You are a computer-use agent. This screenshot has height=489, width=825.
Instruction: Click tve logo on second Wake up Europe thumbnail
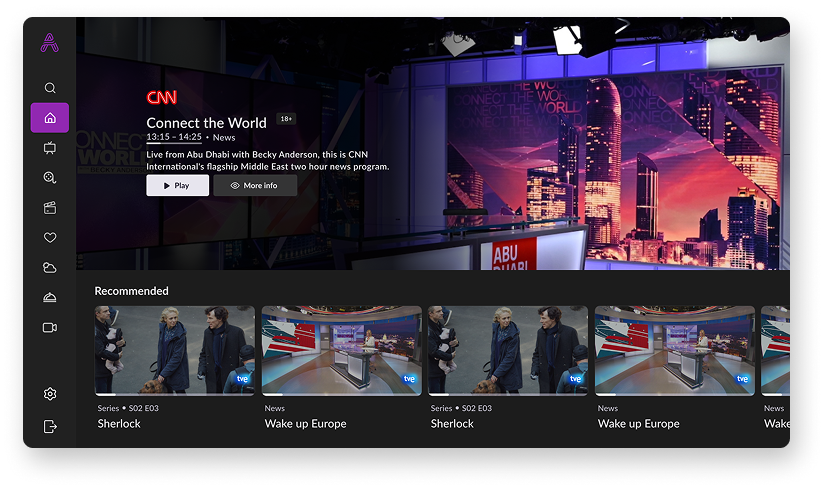[x=742, y=379]
